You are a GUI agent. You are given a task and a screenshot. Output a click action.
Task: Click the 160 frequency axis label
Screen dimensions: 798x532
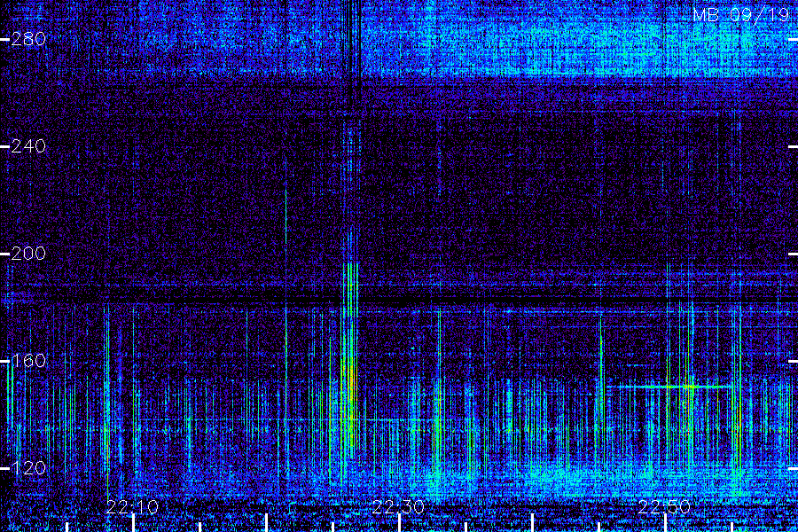pyautogui.click(x=28, y=361)
